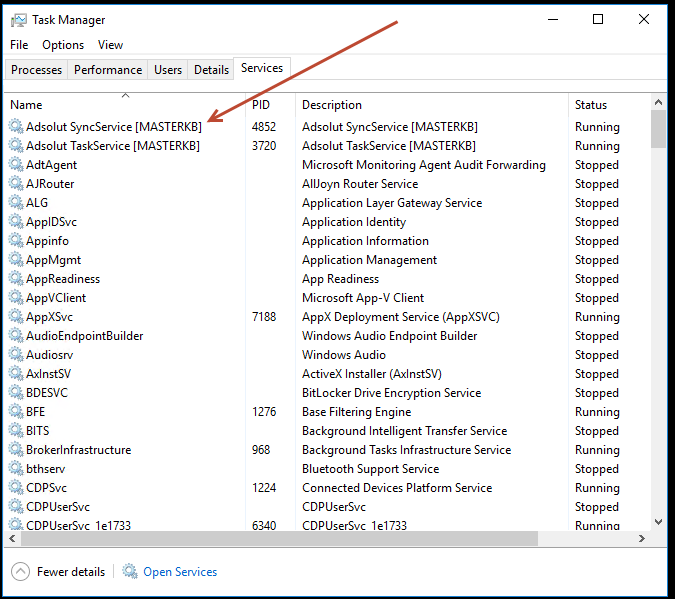Sort services by the Status column header
Screen dimensions: 675x599
591,105
